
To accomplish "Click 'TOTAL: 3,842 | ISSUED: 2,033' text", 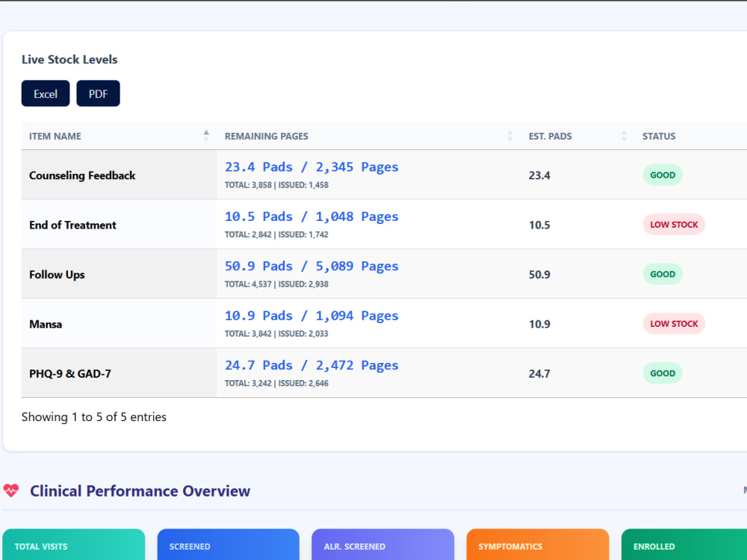I will point(276,334).
